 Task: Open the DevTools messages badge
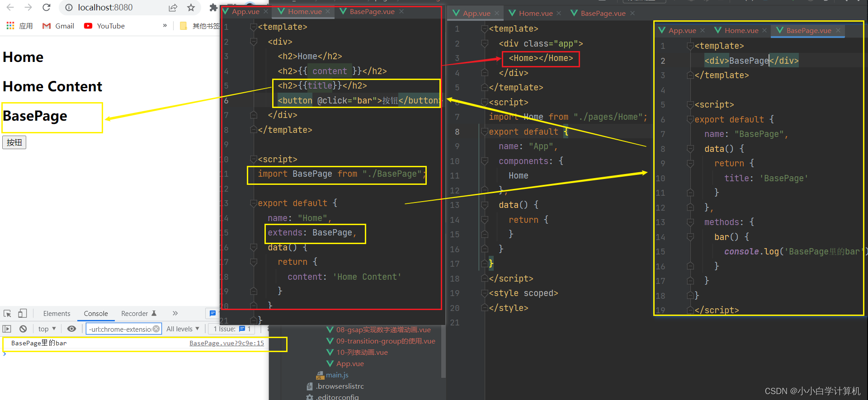coord(212,313)
